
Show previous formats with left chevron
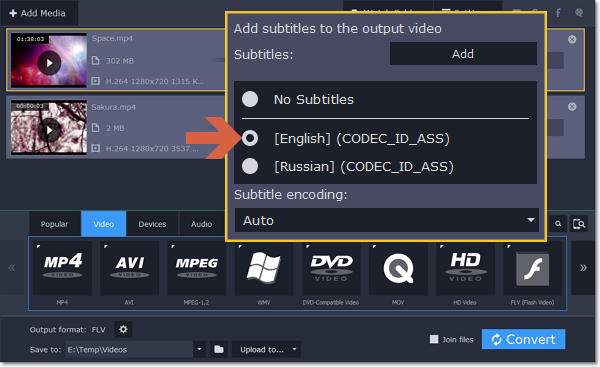[x=12, y=268]
